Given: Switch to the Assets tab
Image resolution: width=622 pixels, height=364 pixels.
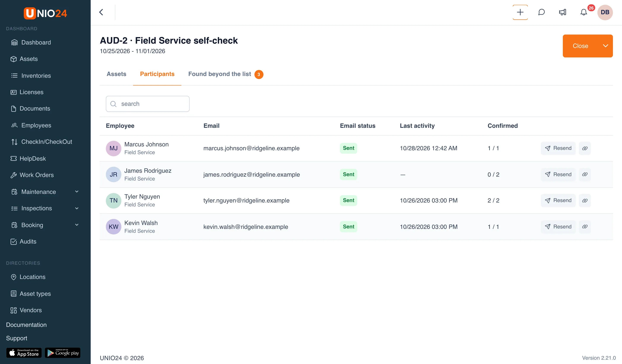Looking at the screenshot, I should pos(116,74).
